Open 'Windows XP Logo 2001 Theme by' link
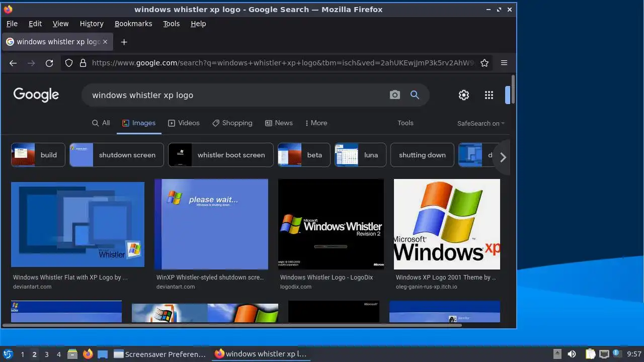Screen dimensions: 644x362 pos(446,277)
